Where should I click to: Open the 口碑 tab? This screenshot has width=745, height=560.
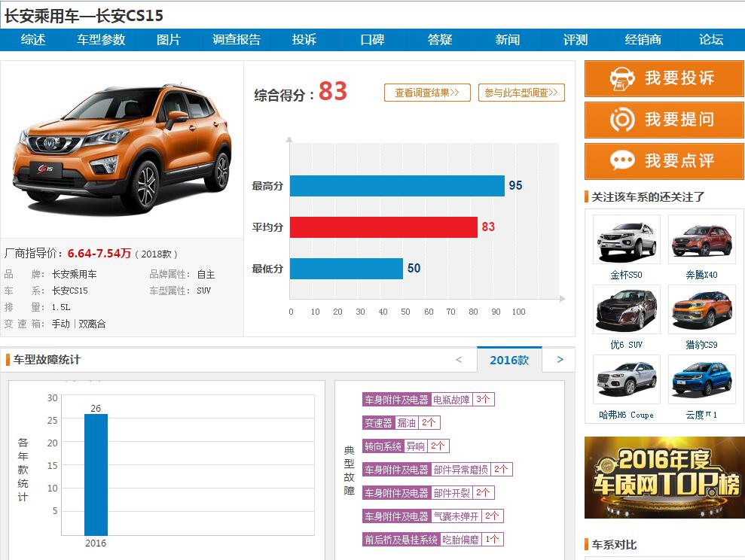click(x=372, y=40)
